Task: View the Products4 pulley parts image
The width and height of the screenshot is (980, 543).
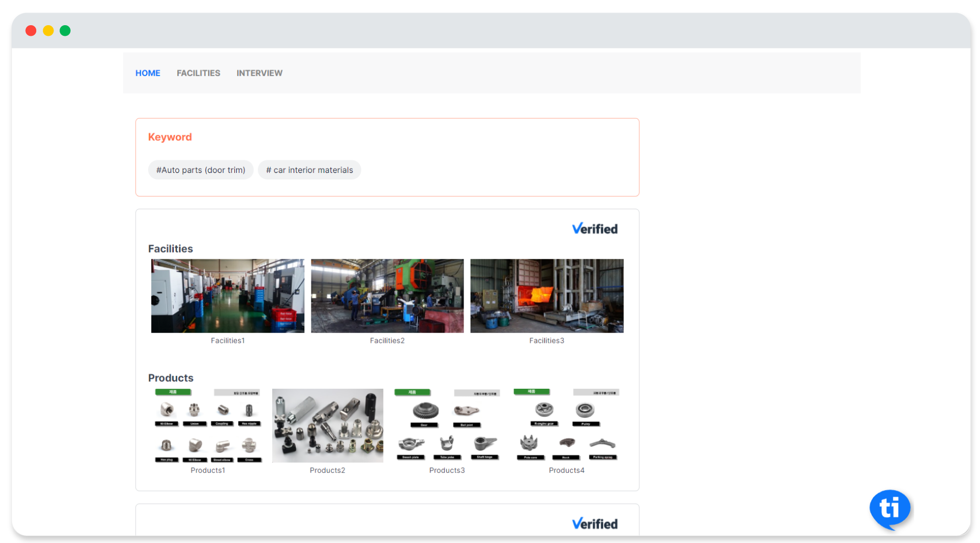Action: [x=566, y=426]
